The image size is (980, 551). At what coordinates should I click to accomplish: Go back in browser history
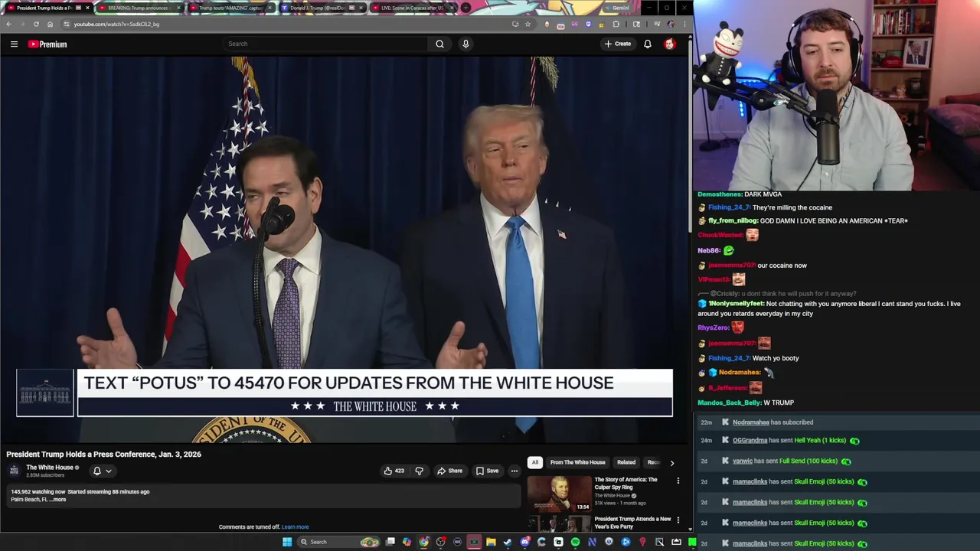(8, 24)
